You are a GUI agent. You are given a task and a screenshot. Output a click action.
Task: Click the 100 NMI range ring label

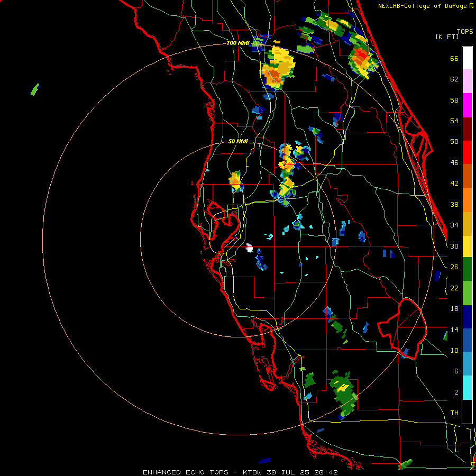click(x=238, y=43)
